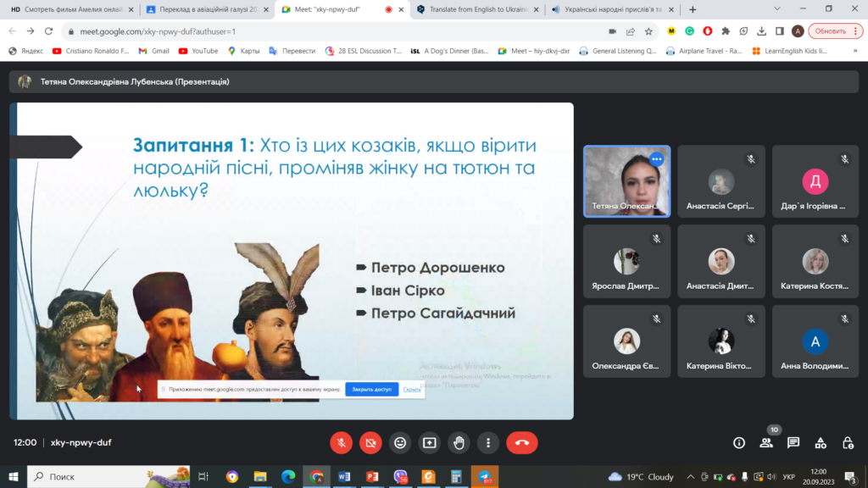Open the emoji reactions button
868x488 pixels.
(x=400, y=442)
